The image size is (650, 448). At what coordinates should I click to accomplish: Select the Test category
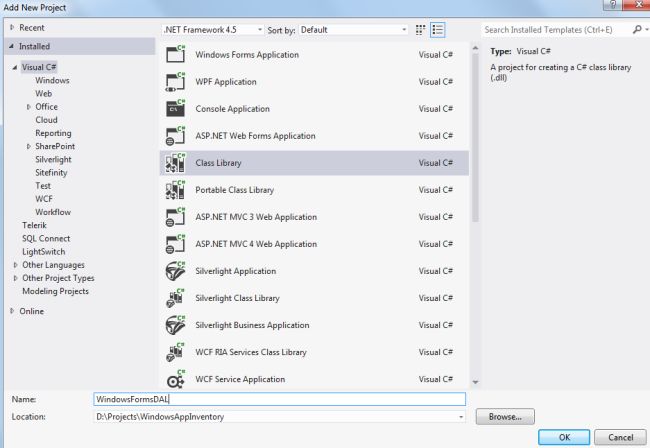43,186
